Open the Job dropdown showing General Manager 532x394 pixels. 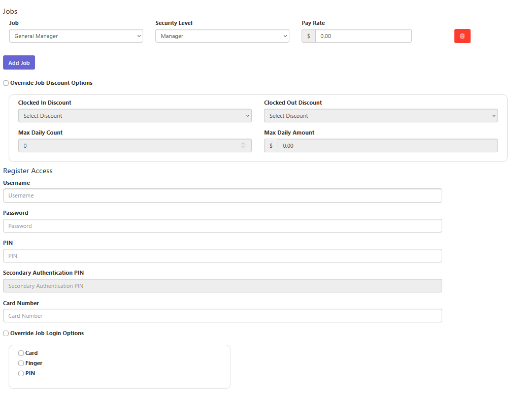[76, 36]
